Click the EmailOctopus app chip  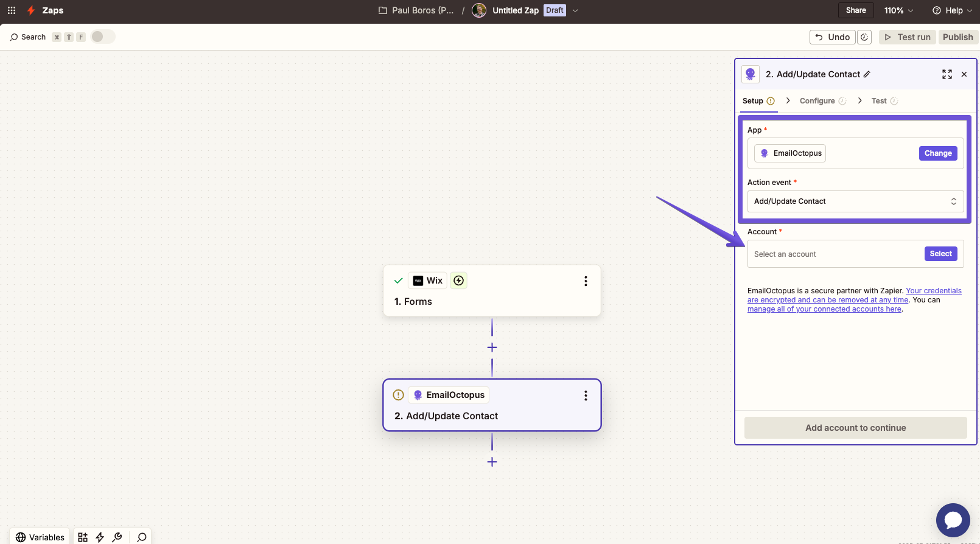(x=790, y=153)
